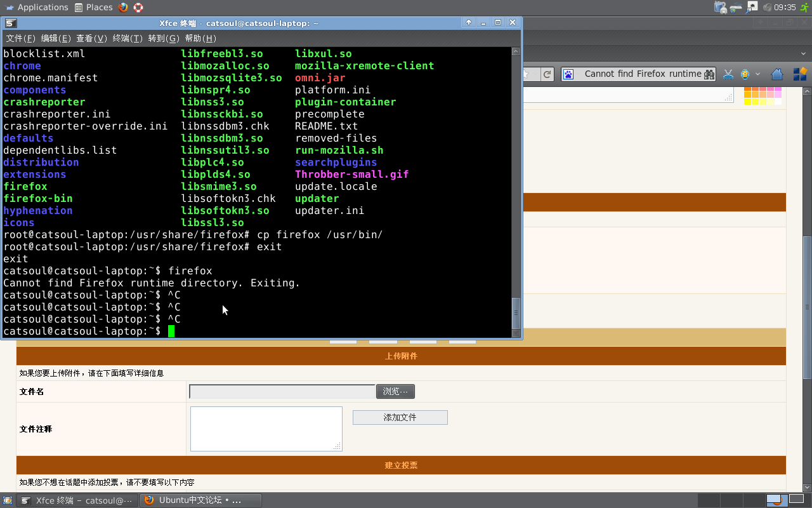The image size is (812, 508).
Task: Launch Firefox from the top panel icon
Action: 123,8
